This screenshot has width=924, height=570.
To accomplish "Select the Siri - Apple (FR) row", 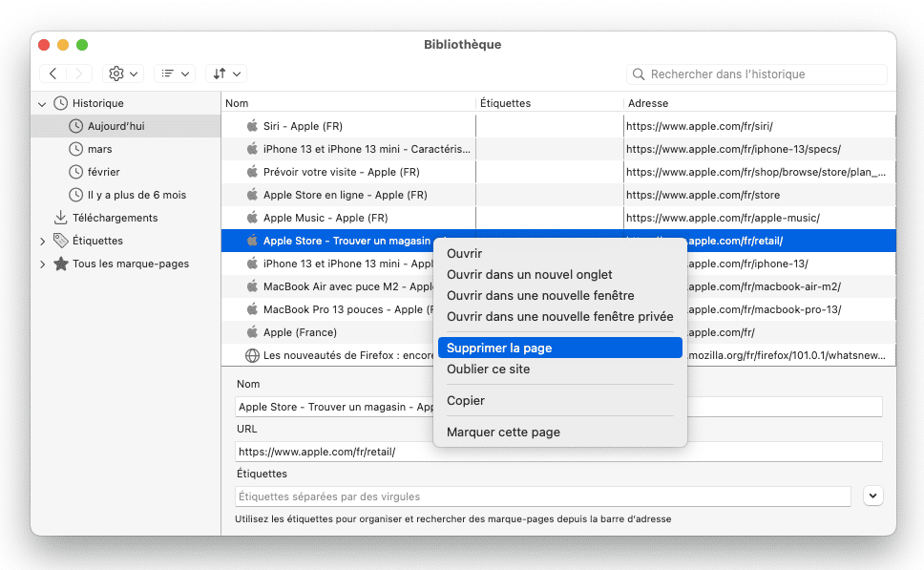I will click(x=558, y=126).
